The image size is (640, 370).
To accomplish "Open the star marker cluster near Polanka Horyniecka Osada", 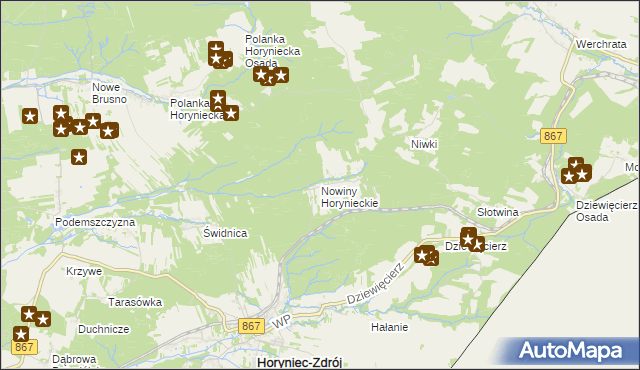I will point(271,76).
